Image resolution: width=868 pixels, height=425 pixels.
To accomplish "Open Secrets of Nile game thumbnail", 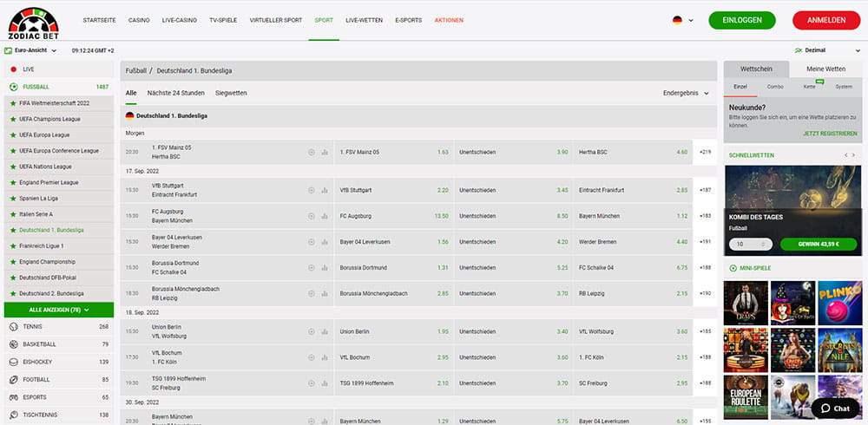I will (x=839, y=350).
